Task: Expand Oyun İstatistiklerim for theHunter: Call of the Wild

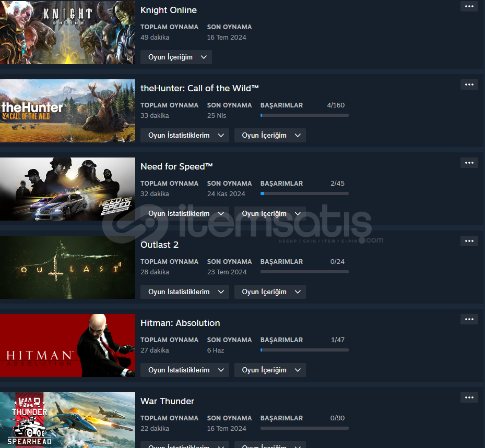Action: [x=185, y=135]
